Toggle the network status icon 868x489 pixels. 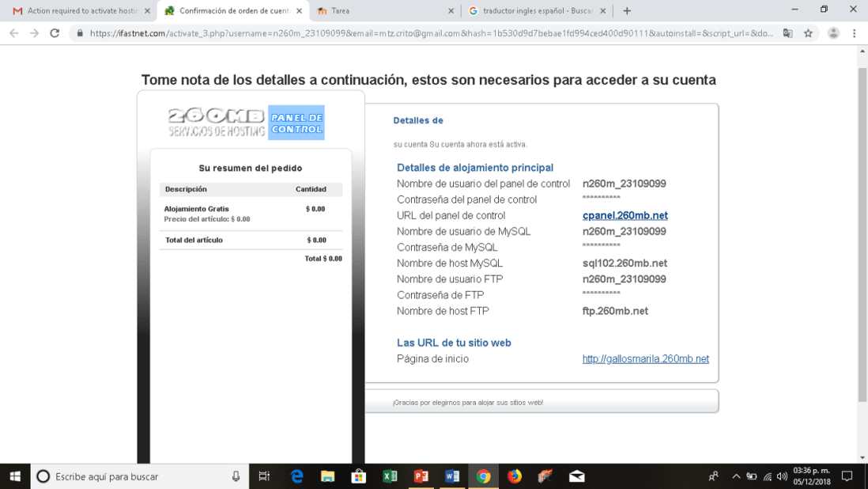[x=765, y=476]
